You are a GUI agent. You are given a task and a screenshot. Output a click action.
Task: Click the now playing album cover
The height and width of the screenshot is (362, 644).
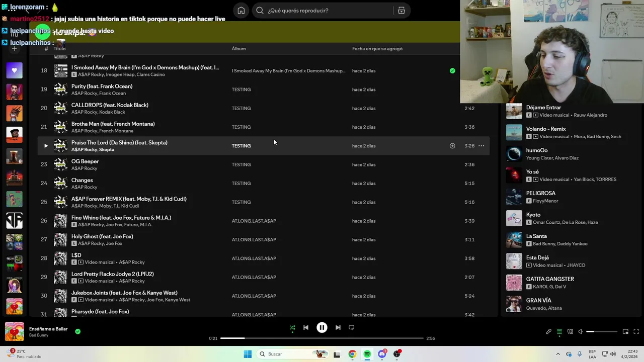[x=14, y=332]
